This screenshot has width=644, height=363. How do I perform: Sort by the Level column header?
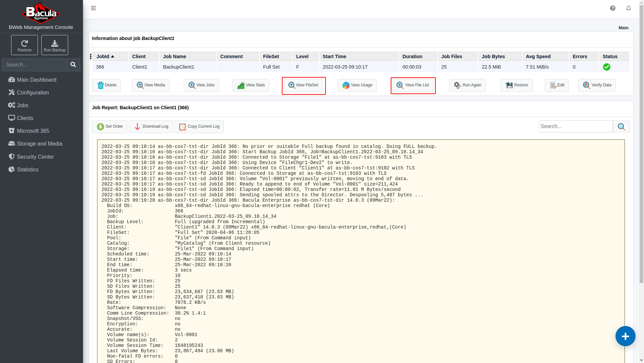306,56
